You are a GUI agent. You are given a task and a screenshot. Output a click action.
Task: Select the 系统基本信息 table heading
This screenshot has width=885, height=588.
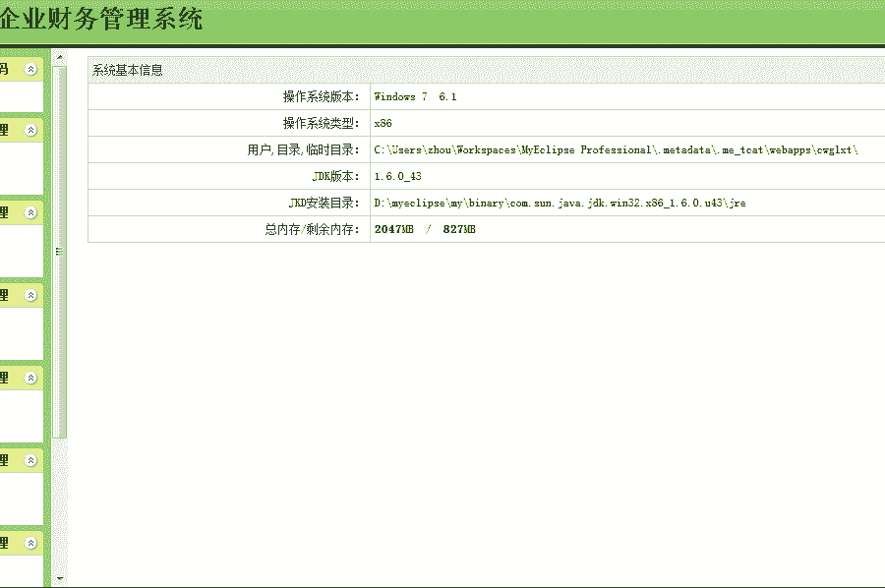[128, 71]
